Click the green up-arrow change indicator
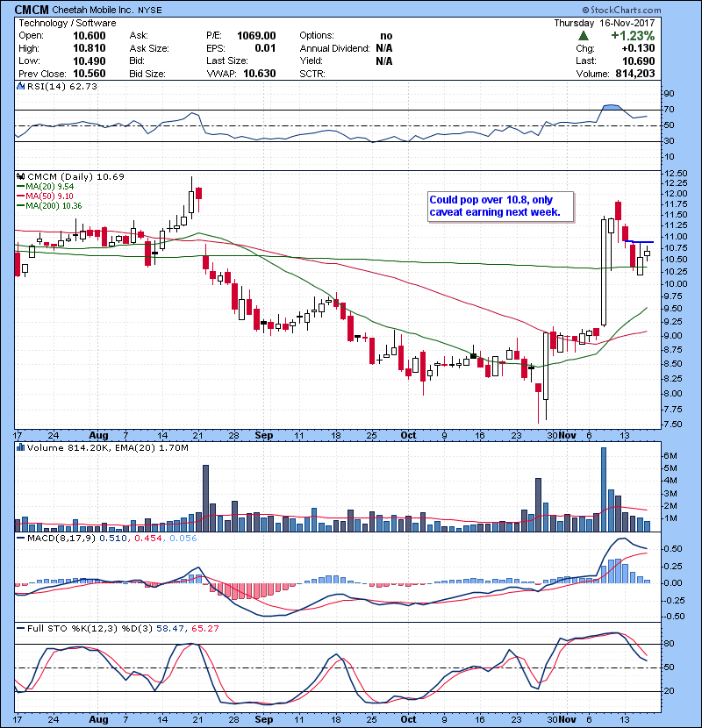The width and height of the screenshot is (702, 728). point(584,36)
